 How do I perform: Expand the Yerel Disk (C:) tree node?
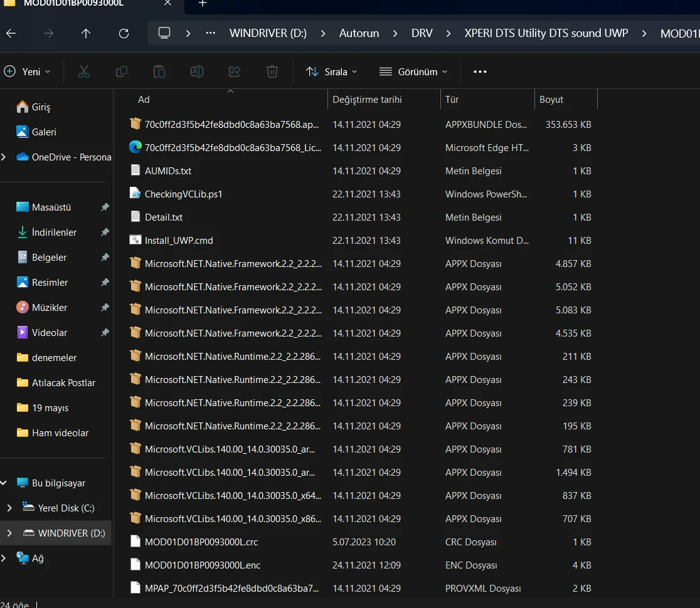9,508
